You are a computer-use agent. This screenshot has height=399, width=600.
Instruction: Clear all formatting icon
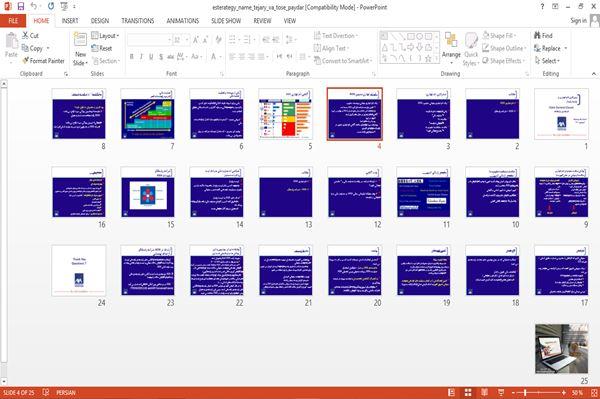point(218,40)
